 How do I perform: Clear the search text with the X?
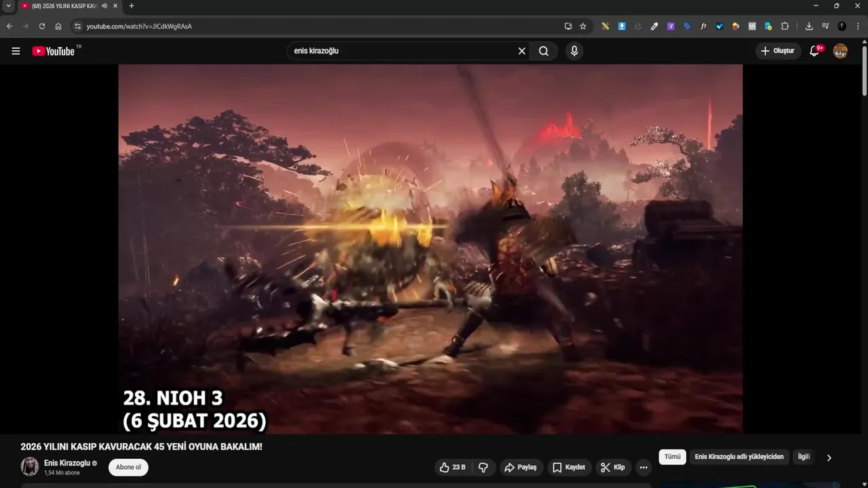522,51
